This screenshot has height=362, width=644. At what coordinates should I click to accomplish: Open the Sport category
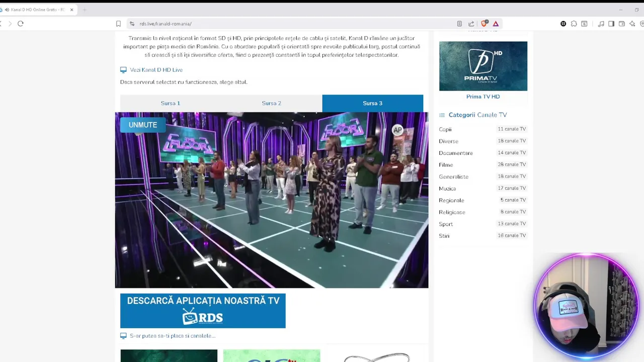446,224
